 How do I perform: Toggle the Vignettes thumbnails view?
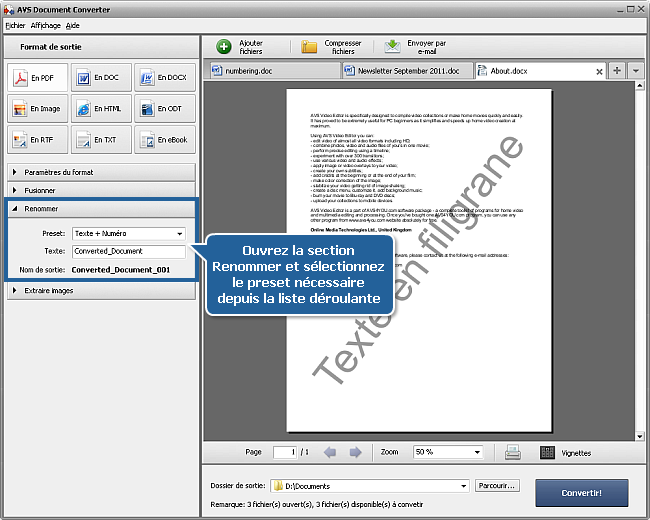pos(547,452)
